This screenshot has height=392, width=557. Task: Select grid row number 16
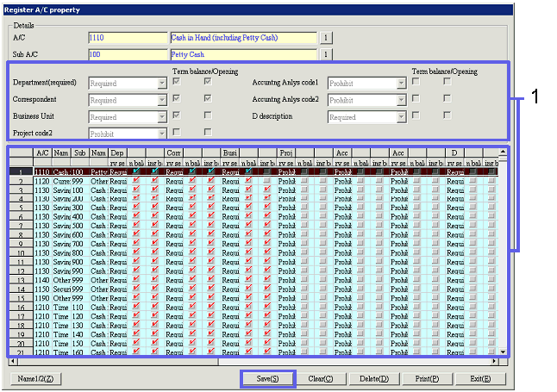click(x=21, y=308)
